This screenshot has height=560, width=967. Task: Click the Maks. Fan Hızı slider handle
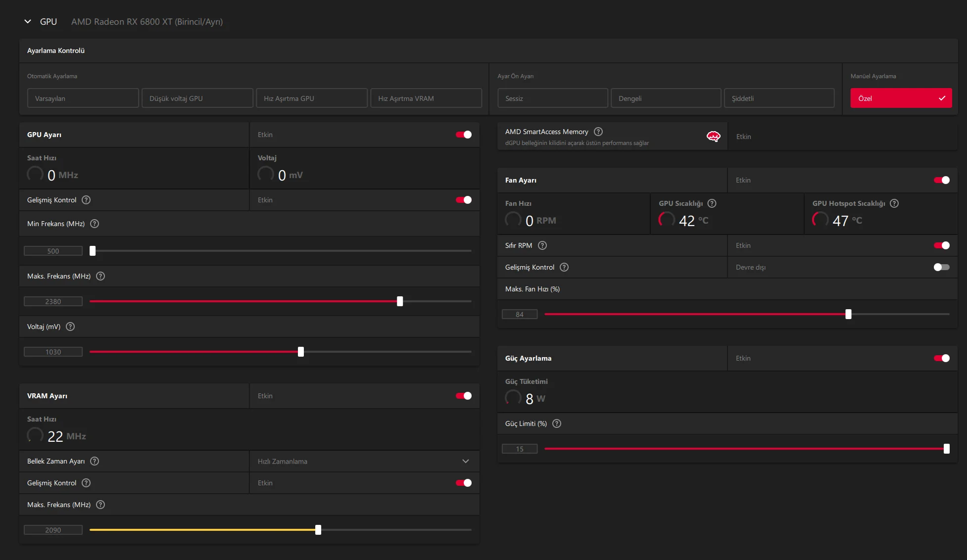tap(848, 314)
